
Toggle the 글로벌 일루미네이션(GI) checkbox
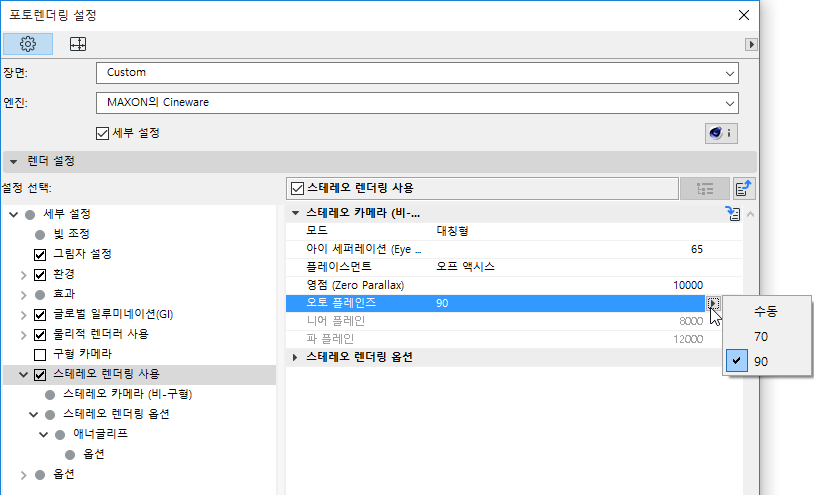(40, 314)
